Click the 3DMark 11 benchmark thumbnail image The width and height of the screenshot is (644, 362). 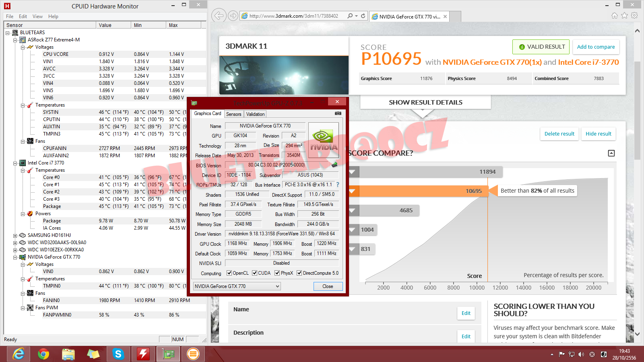(284, 75)
